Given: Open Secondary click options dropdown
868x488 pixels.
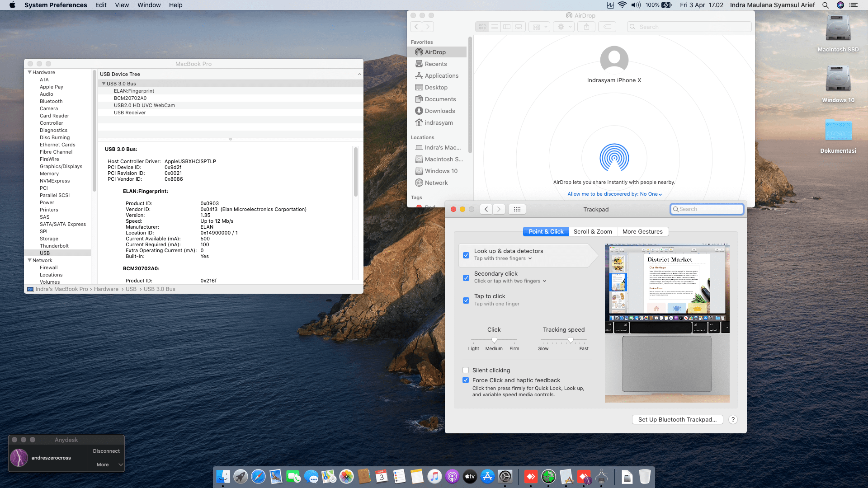Looking at the screenshot, I should pos(544,281).
